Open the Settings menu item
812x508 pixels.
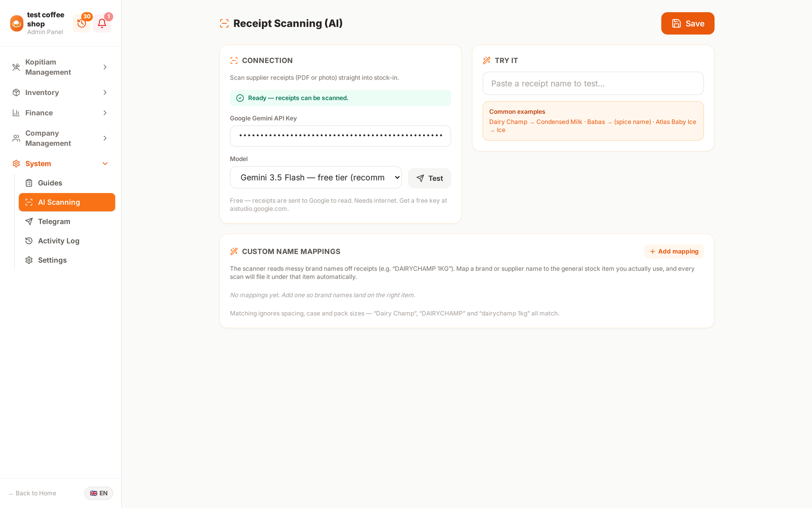click(67, 260)
